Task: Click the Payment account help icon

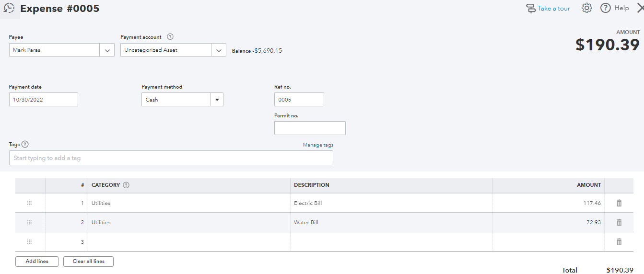Action: (x=170, y=37)
